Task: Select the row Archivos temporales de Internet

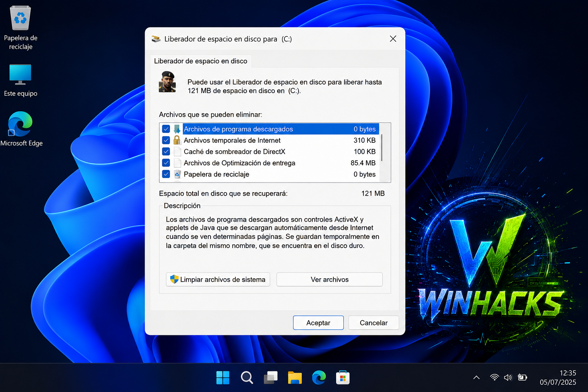Action: (270, 140)
